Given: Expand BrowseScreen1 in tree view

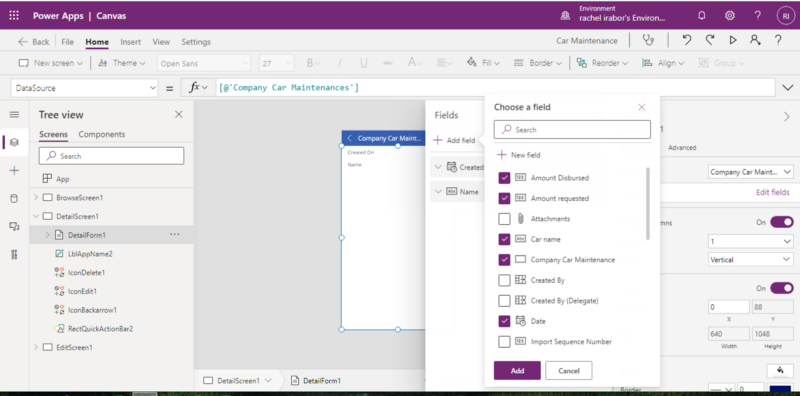Looking at the screenshot, I should tap(36, 197).
